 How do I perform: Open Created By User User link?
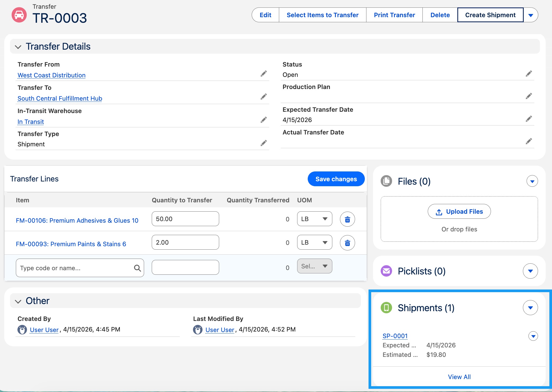tap(44, 330)
